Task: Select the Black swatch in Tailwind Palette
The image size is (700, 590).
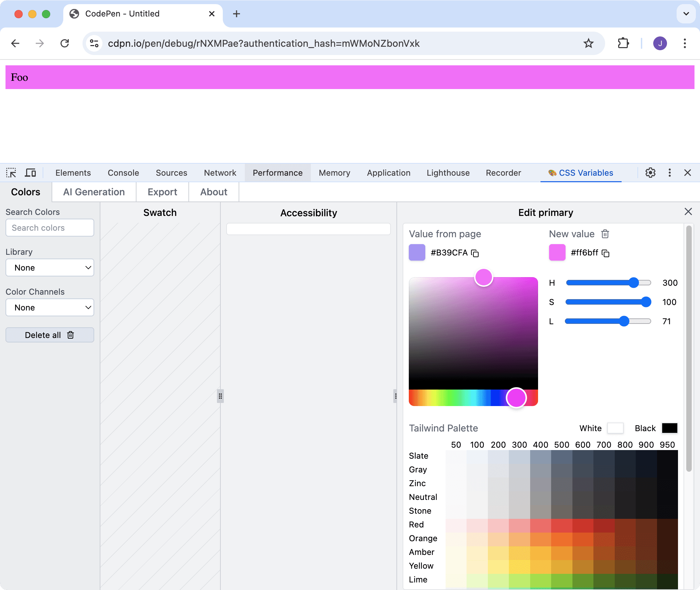Action: pos(670,428)
